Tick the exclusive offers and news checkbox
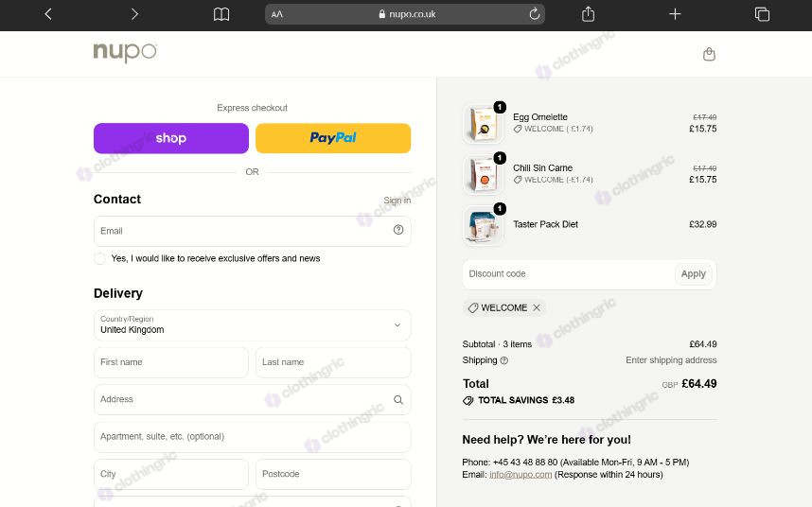This screenshot has height=507, width=812. tap(100, 258)
